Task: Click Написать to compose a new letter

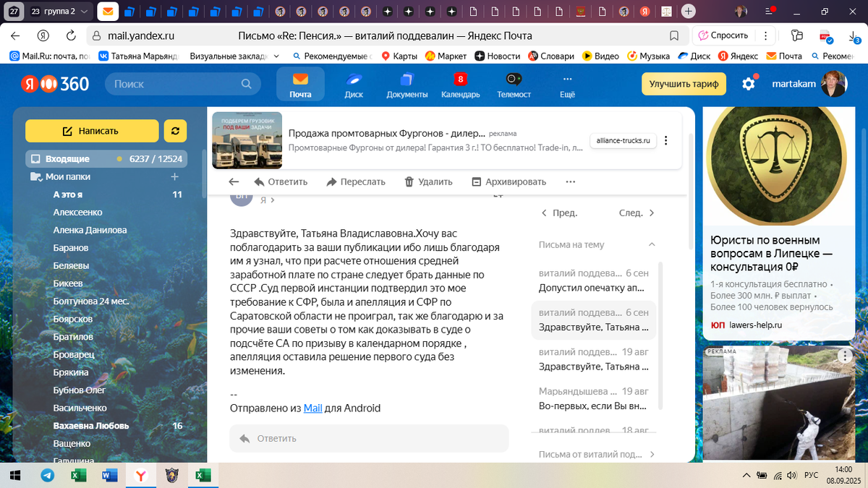Action: pyautogui.click(x=92, y=132)
